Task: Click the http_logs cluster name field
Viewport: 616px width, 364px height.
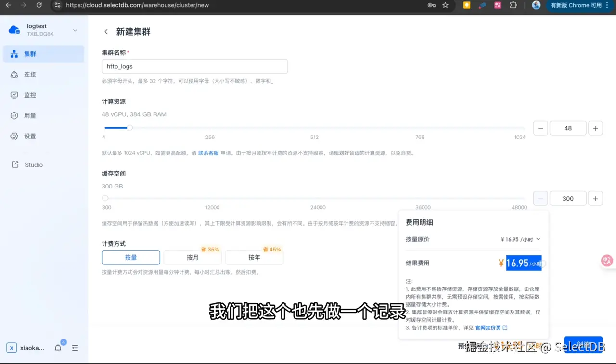Action: click(194, 66)
